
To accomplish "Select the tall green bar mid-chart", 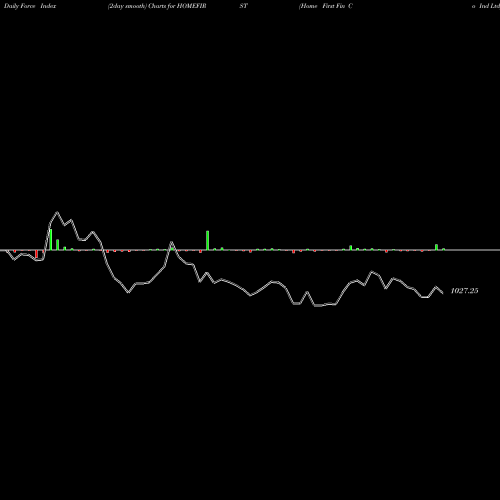I will click(x=208, y=240).
